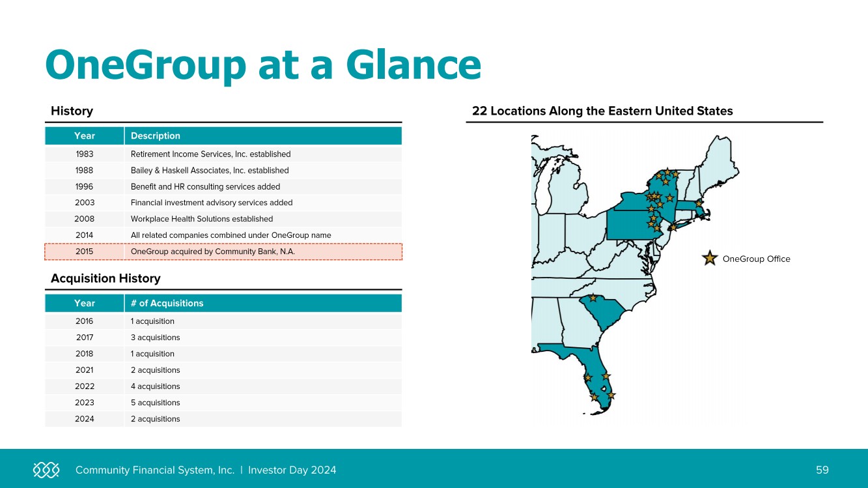This screenshot has height=488, width=868.
Task: Click the South Carolina office star
Action: 593,298
